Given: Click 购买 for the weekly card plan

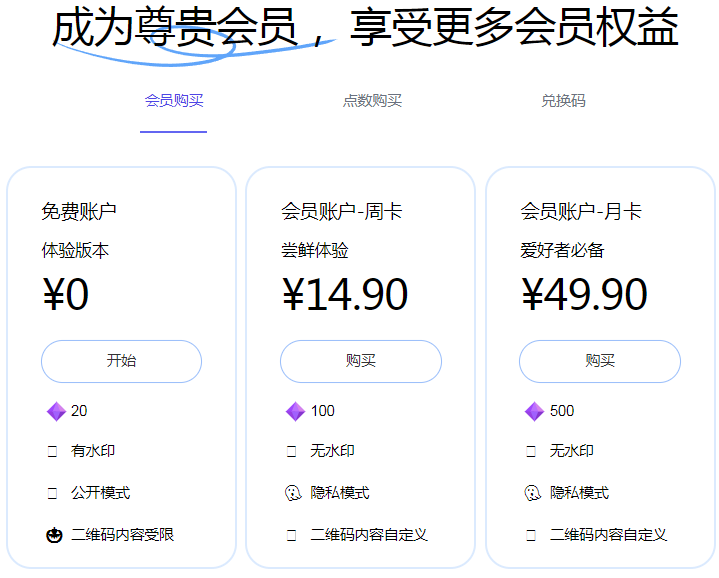Looking at the screenshot, I should tap(361, 361).
